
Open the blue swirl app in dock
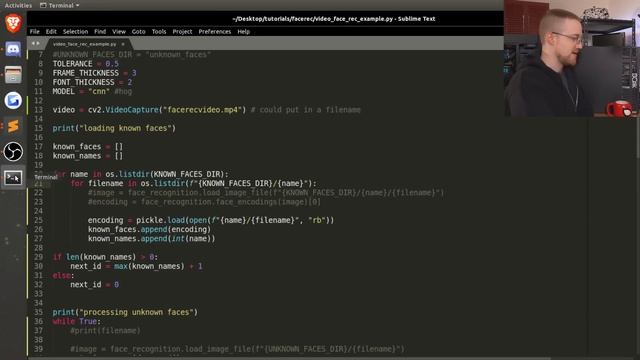tap(13, 100)
